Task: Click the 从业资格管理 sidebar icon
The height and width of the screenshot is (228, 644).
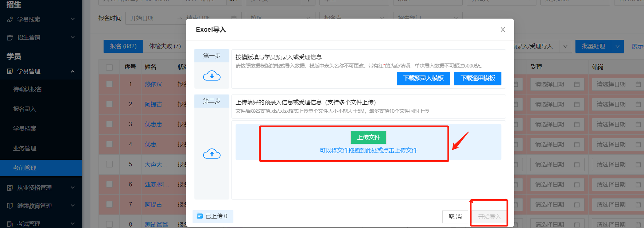Action: tap(10, 188)
